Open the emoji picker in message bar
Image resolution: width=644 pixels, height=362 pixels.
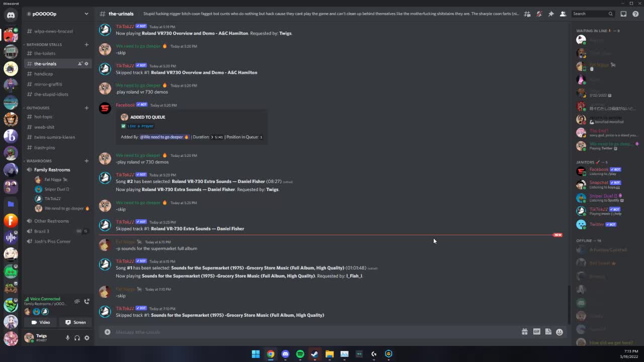(x=559, y=332)
